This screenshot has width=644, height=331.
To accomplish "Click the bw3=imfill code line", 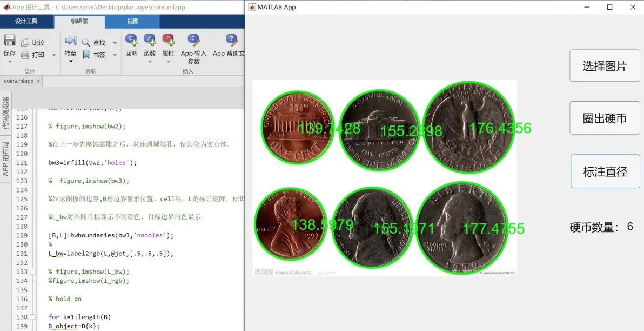I will pyautogui.click(x=92, y=163).
